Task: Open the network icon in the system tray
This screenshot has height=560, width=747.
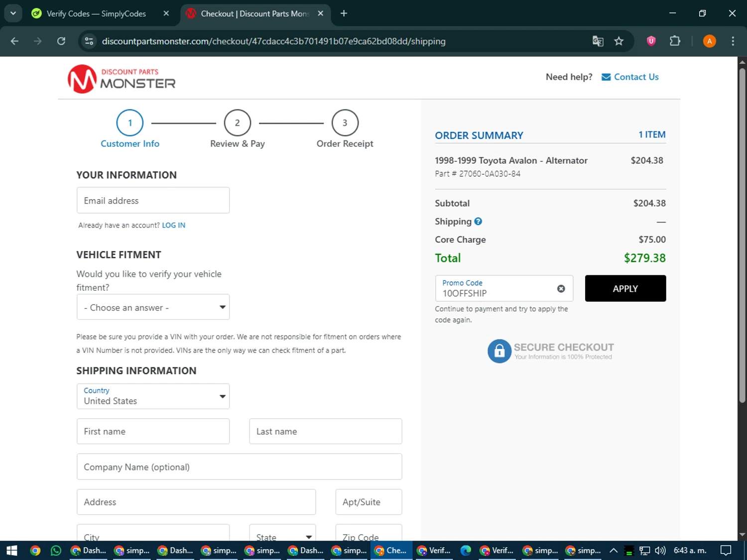Action: click(x=645, y=551)
